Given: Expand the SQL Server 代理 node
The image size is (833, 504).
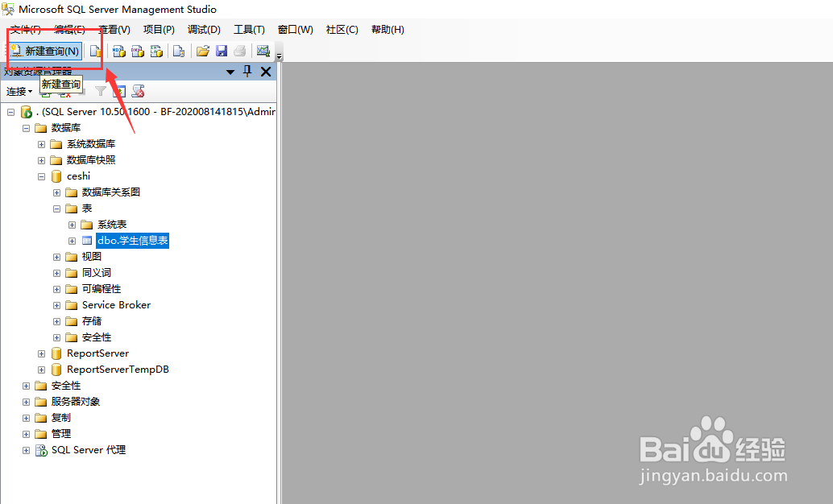Looking at the screenshot, I should 26,450.
